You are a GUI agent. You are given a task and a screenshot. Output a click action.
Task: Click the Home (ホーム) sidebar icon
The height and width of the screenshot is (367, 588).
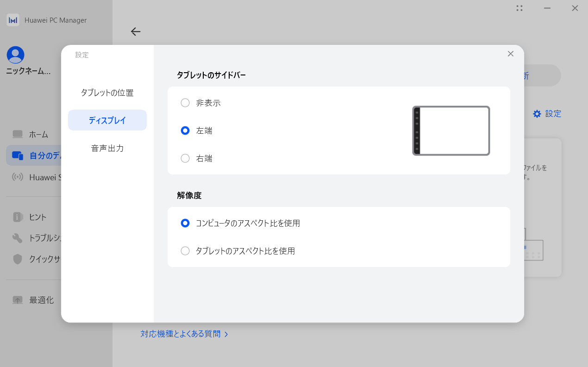(x=18, y=134)
